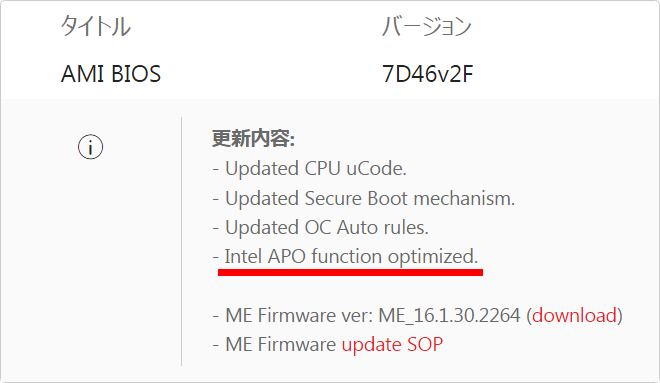The height and width of the screenshot is (383, 660).
Task: Click the word Firmware before update SOP
Action: coord(296,344)
